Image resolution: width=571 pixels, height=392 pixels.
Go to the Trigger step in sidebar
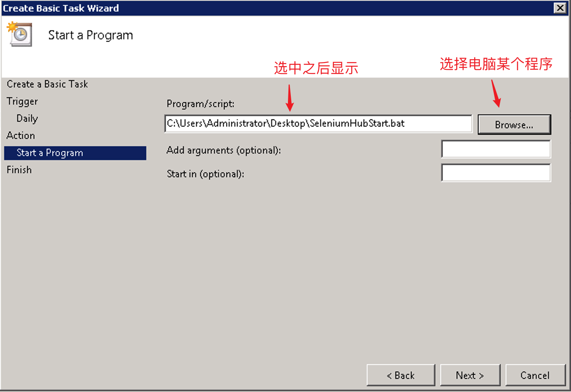tap(22, 101)
